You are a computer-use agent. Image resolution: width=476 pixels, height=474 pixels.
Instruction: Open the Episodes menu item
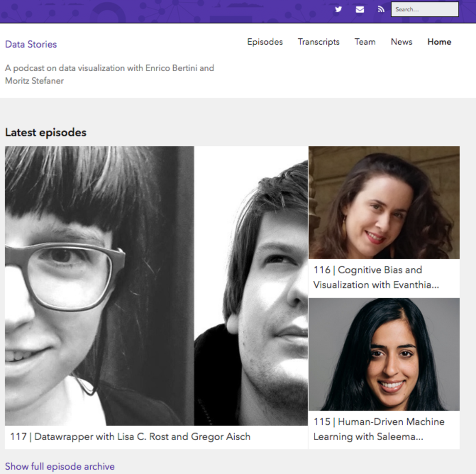click(x=265, y=42)
